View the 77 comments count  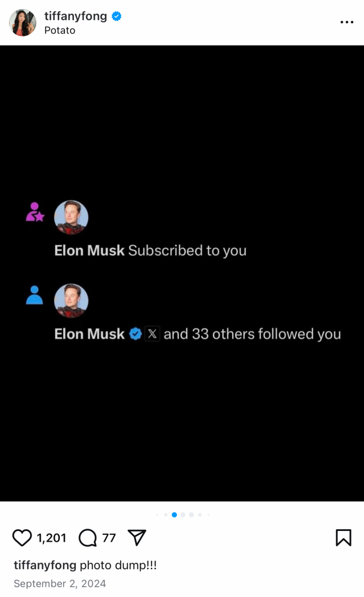click(109, 538)
